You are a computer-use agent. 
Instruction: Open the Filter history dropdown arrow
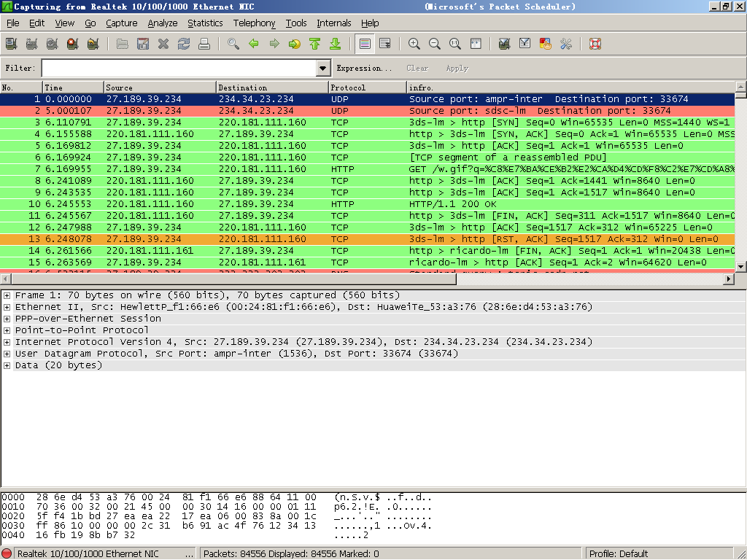tap(323, 68)
